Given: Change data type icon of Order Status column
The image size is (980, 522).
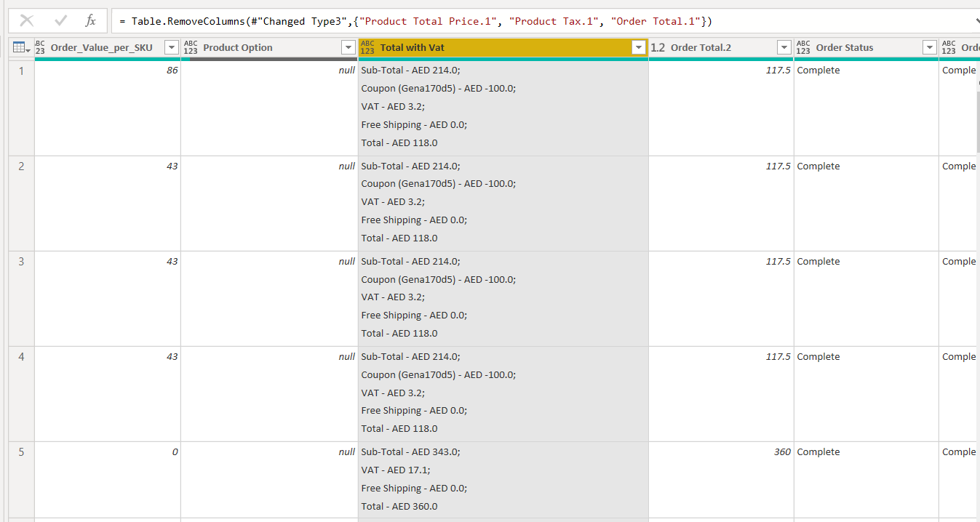Looking at the screenshot, I should 803,47.
